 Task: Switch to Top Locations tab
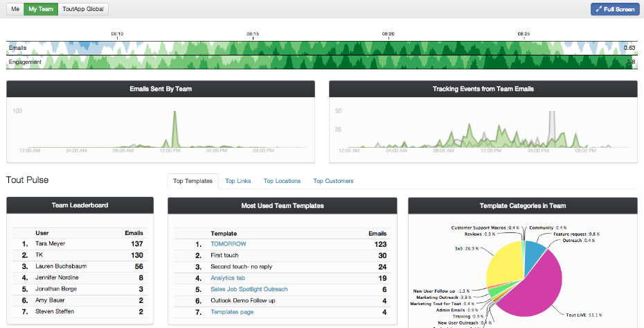282,181
